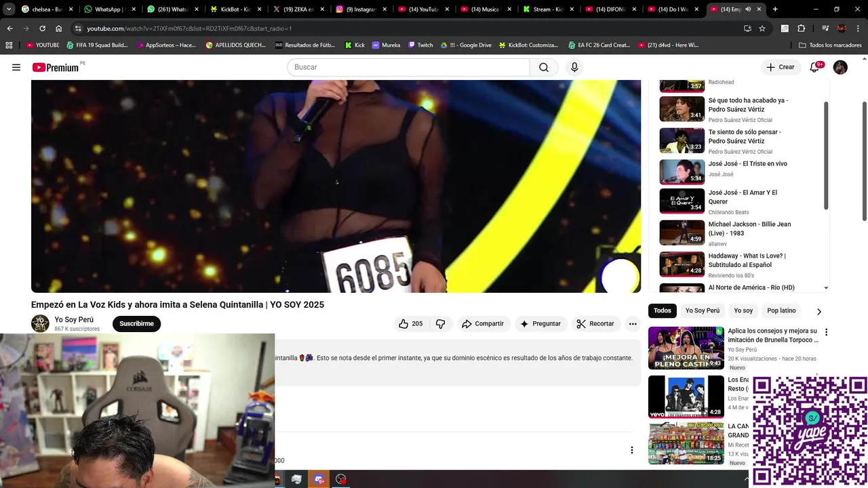Click the Suscribirme button
868x488 pixels.
pos(136,324)
